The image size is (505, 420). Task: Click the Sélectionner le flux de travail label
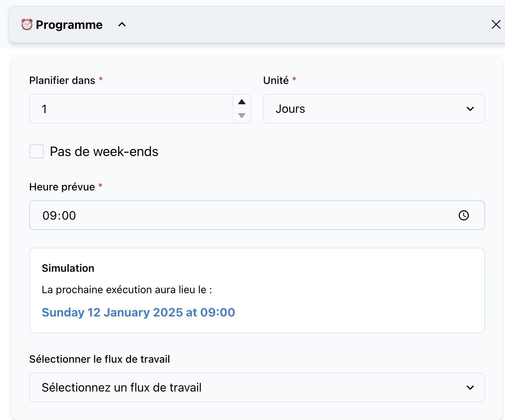click(99, 359)
